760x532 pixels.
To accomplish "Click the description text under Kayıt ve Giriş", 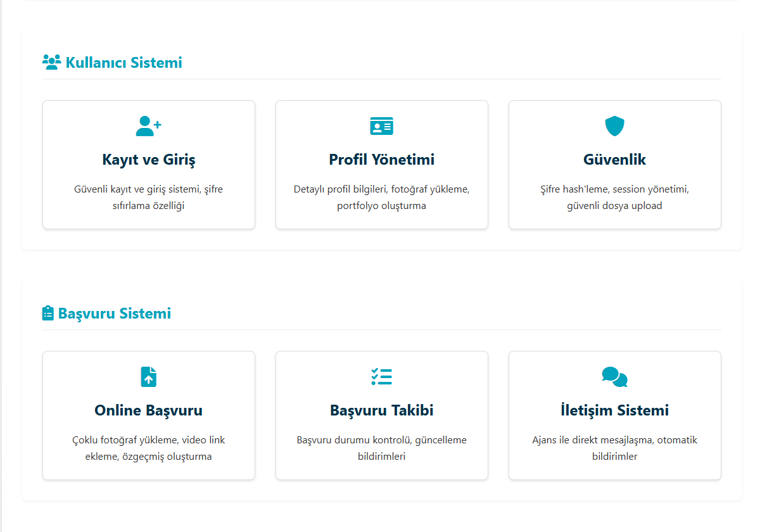I will 148,198.
